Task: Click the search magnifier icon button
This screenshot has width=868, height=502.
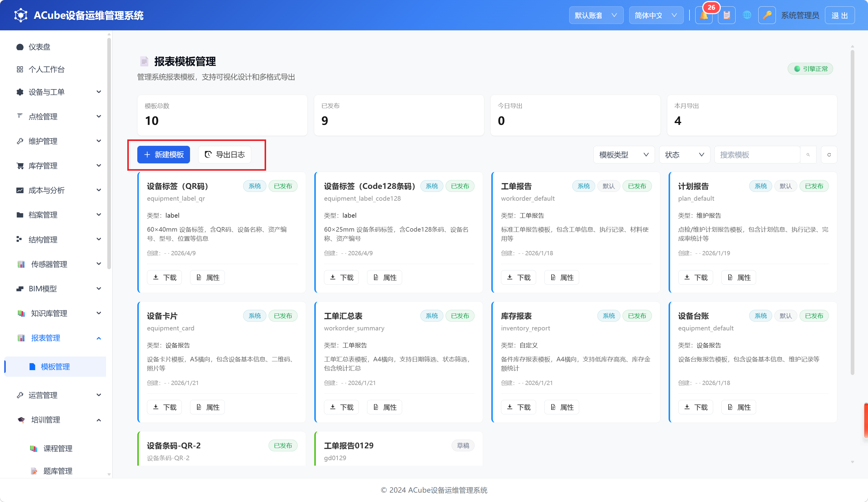Action: [808, 155]
